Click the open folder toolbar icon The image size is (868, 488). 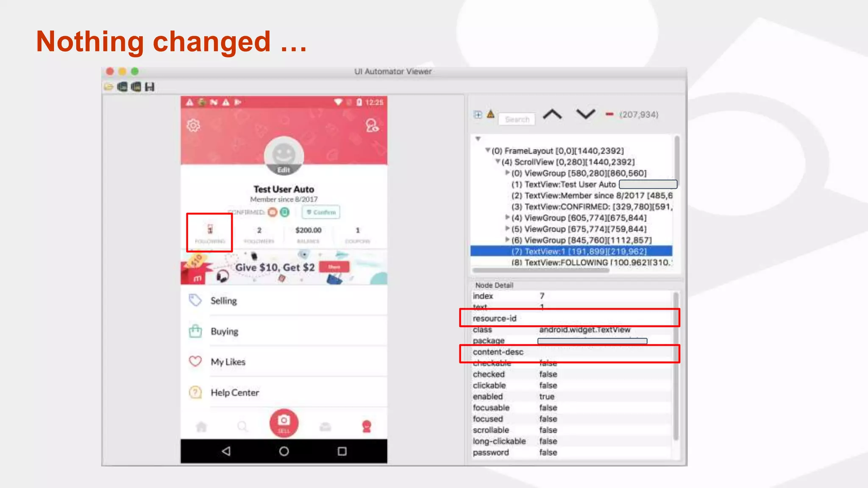coord(109,87)
